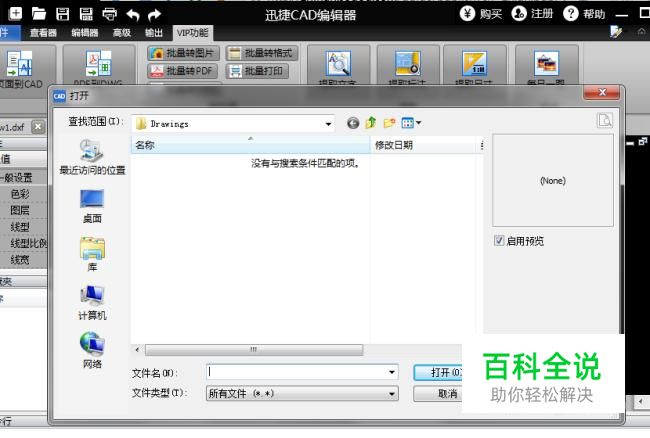Click the daily picture icon in ribbon

click(546, 63)
